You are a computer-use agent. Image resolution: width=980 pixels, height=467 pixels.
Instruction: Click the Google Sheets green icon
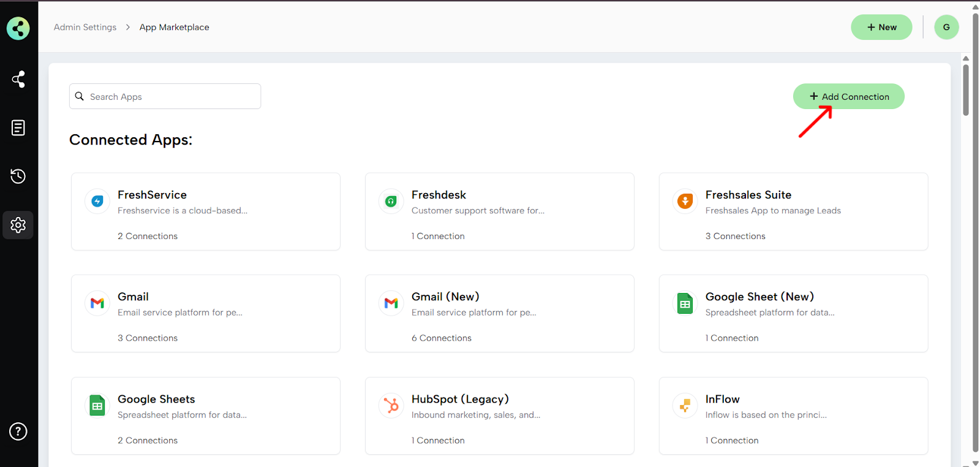pos(97,405)
